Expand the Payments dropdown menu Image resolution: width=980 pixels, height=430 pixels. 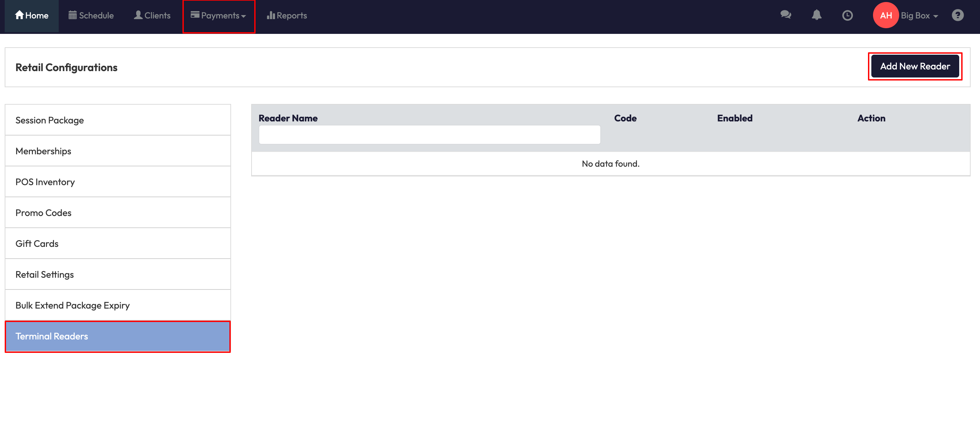point(219,16)
